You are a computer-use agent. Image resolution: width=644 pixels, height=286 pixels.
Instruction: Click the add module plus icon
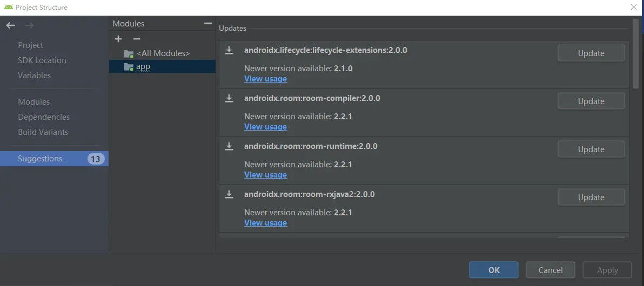point(119,39)
